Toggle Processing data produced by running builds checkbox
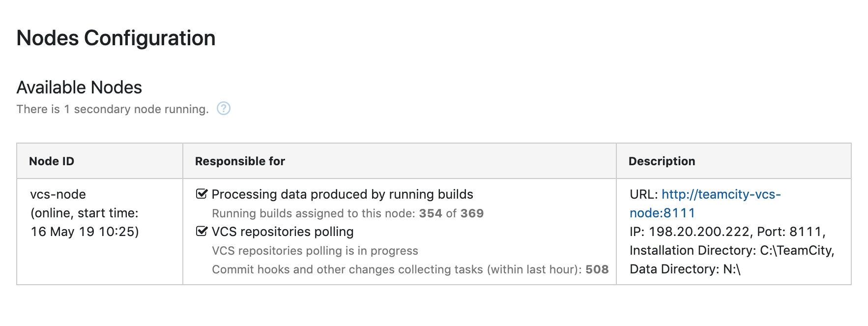The height and width of the screenshot is (326, 868). click(x=202, y=194)
